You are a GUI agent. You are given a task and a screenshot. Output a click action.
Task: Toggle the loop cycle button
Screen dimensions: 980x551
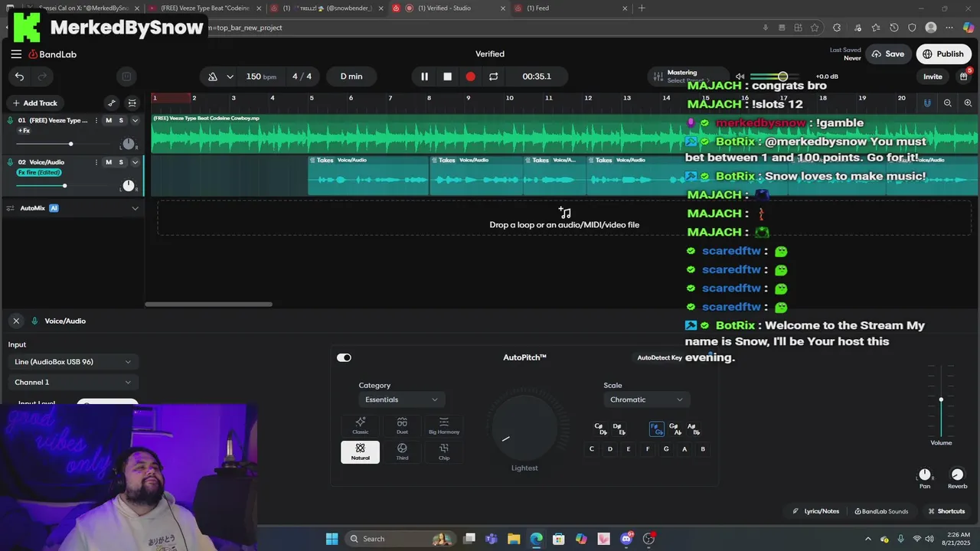point(493,77)
